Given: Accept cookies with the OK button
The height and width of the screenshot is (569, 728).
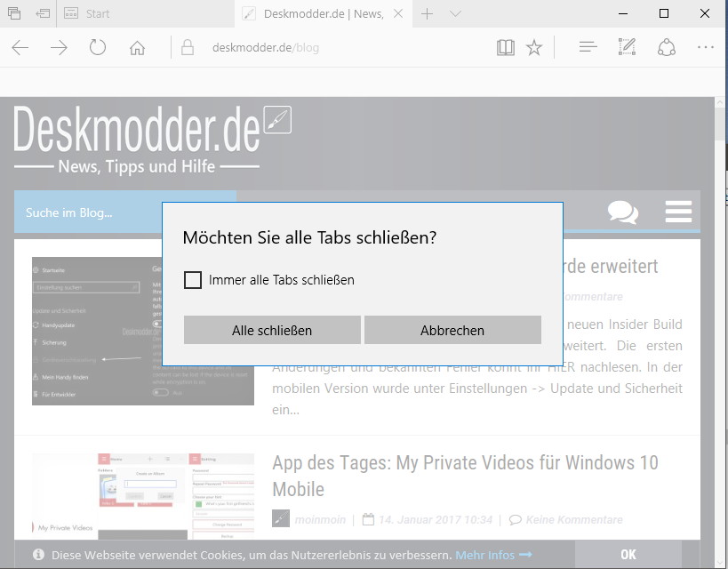Looking at the screenshot, I should point(628,554).
